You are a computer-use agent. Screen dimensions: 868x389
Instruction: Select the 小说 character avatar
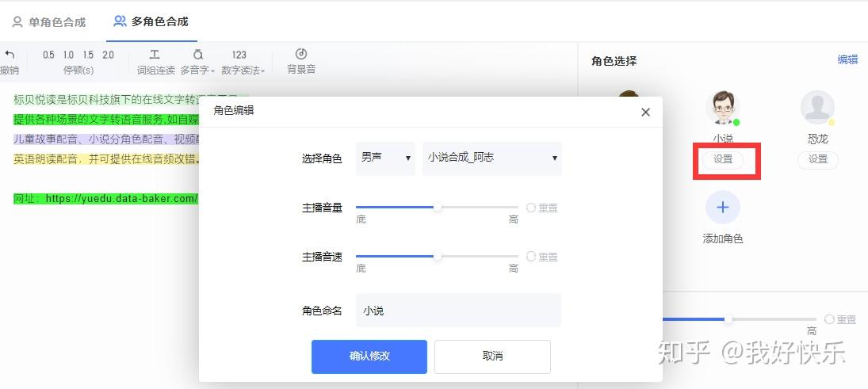(723, 108)
